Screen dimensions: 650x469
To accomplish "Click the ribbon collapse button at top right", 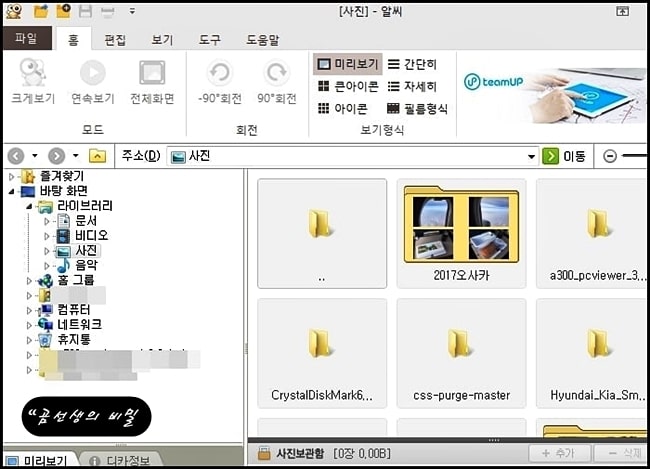I will coord(622,11).
